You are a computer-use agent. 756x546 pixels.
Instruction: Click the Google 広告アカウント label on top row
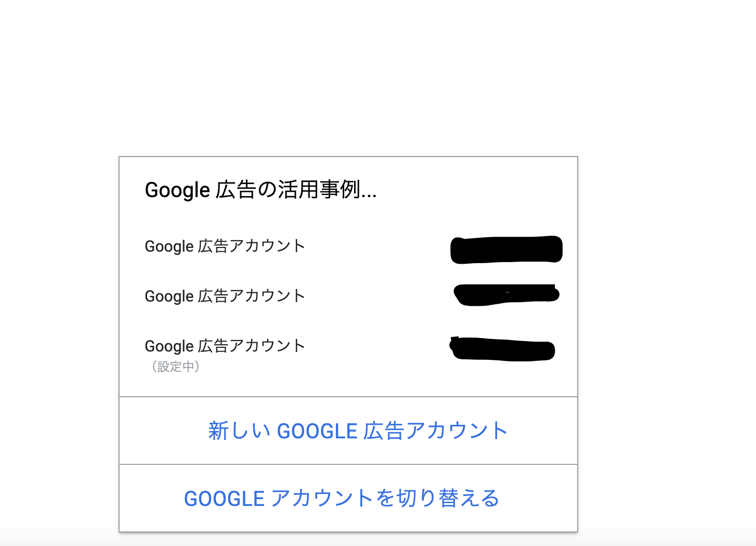225,246
